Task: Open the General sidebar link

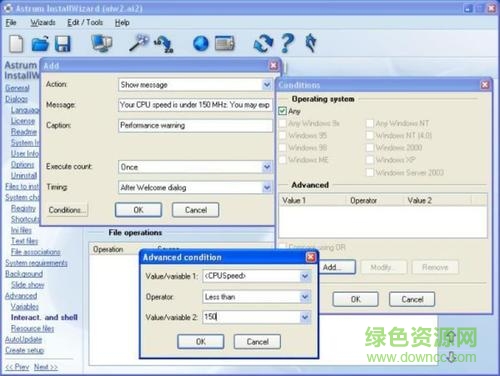Action: pos(17,88)
